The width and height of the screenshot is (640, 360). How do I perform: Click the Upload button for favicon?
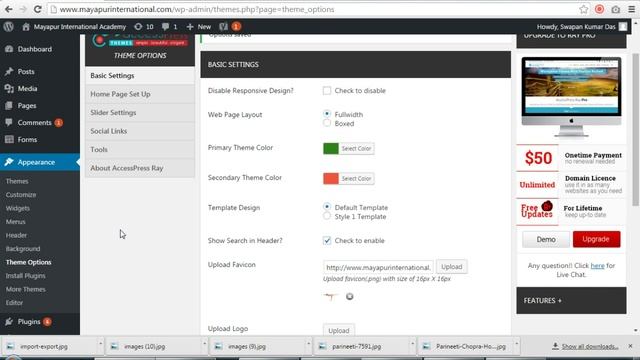451,267
